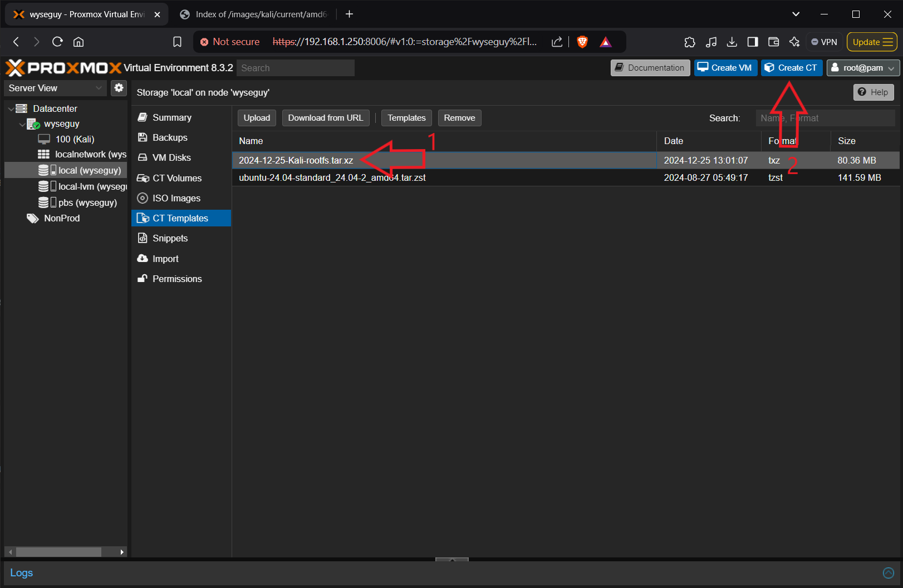This screenshot has height=588, width=903.
Task: Open the Brave Wallet icon
Action: click(x=773, y=42)
